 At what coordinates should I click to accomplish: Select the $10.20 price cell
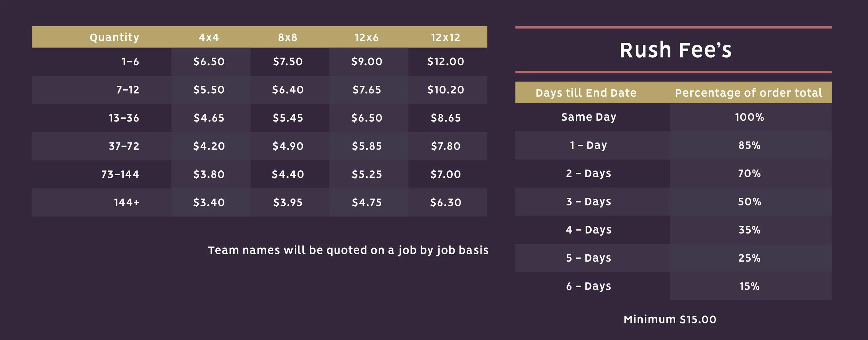(x=445, y=90)
